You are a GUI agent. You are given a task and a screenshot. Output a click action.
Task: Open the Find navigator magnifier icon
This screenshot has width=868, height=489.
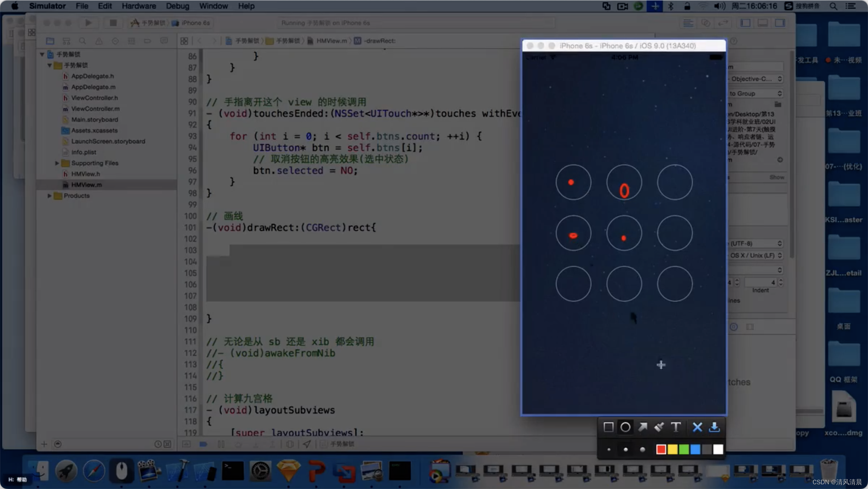coord(82,41)
